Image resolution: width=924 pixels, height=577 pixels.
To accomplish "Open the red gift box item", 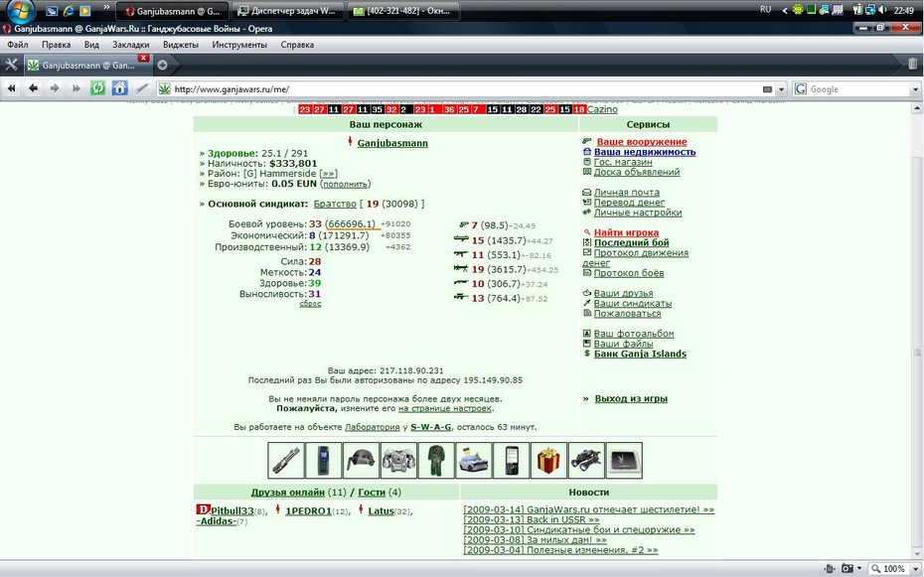I will click(548, 461).
